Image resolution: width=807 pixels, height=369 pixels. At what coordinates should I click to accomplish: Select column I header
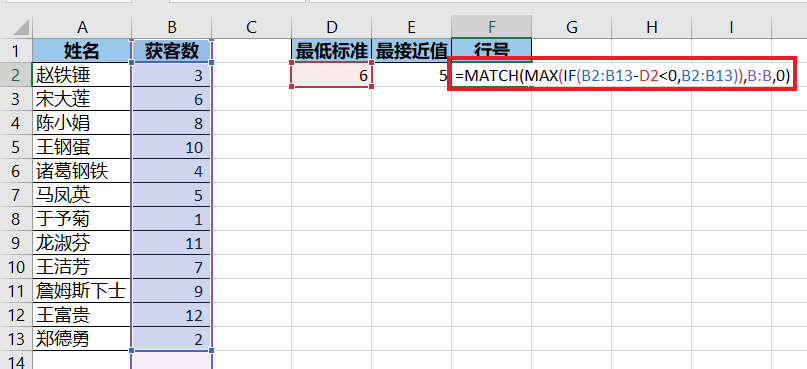point(731,27)
